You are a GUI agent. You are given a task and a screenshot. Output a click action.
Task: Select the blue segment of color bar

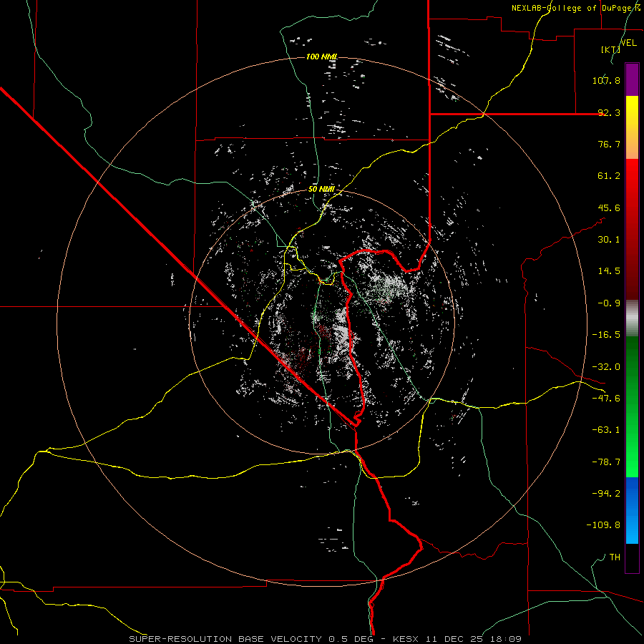[632, 510]
